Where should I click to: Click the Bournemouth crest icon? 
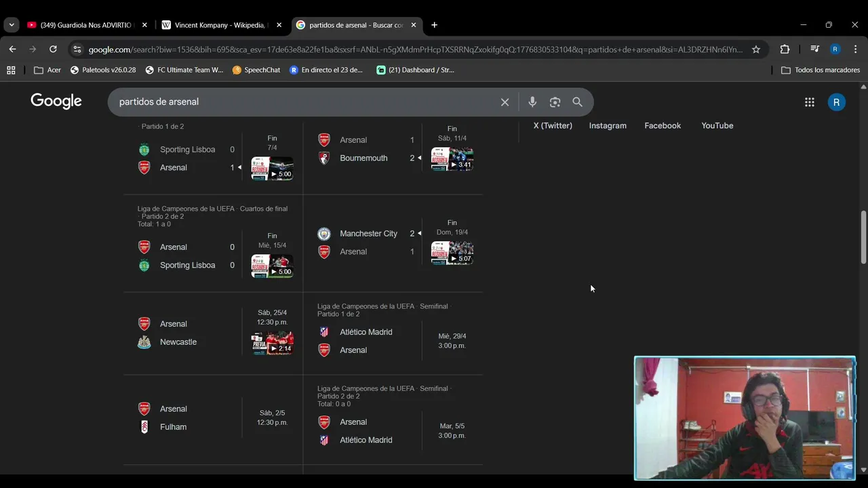[x=324, y=158]
